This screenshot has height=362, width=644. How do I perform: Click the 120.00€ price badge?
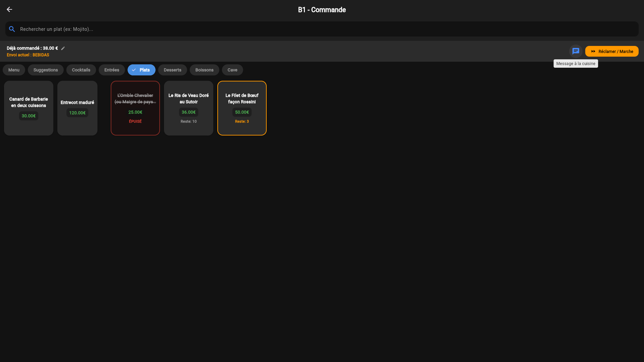[x=77, y=113]
